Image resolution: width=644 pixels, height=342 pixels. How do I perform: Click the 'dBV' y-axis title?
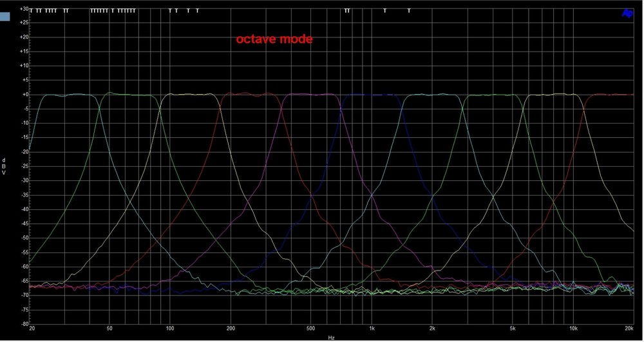pos(4,166)
